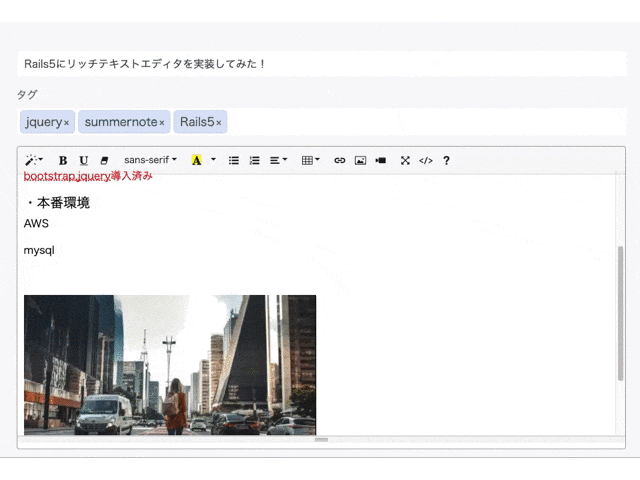Switch to code view </>
The height and width of the screenshot is (480, 640).
426,160
